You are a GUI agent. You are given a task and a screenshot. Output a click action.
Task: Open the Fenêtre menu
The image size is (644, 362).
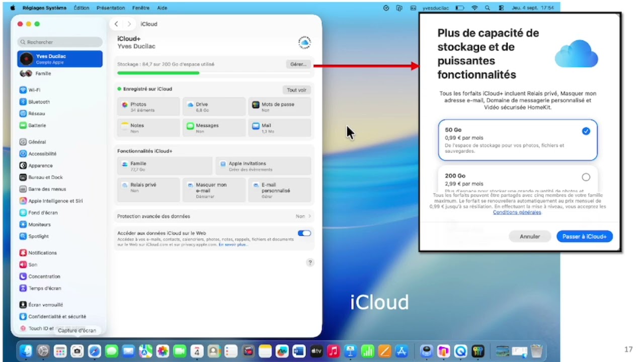141,8
